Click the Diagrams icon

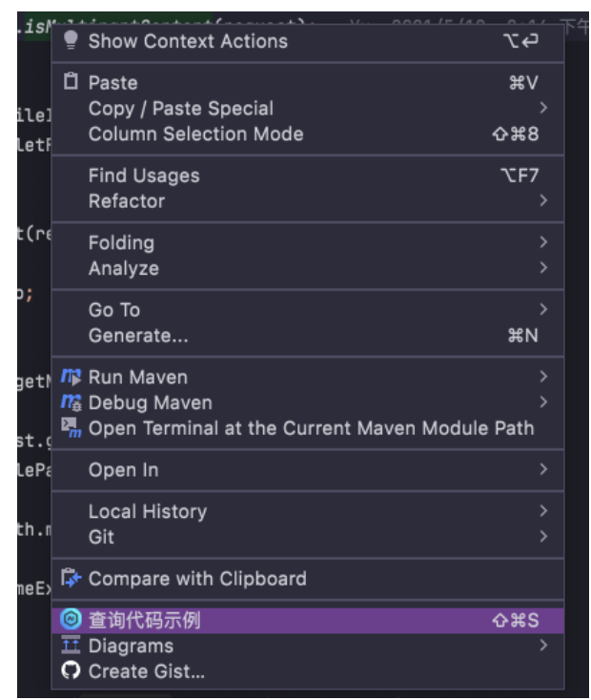(71, 645)
